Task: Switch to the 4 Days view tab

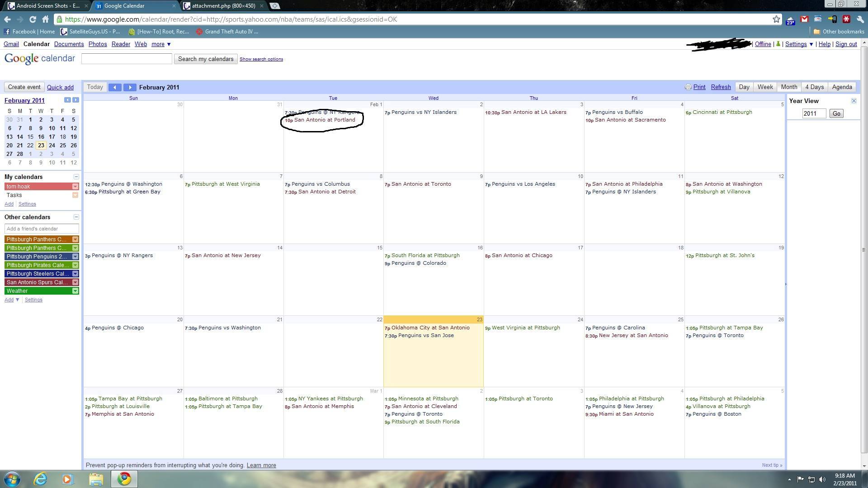Action: coord(814,87)
